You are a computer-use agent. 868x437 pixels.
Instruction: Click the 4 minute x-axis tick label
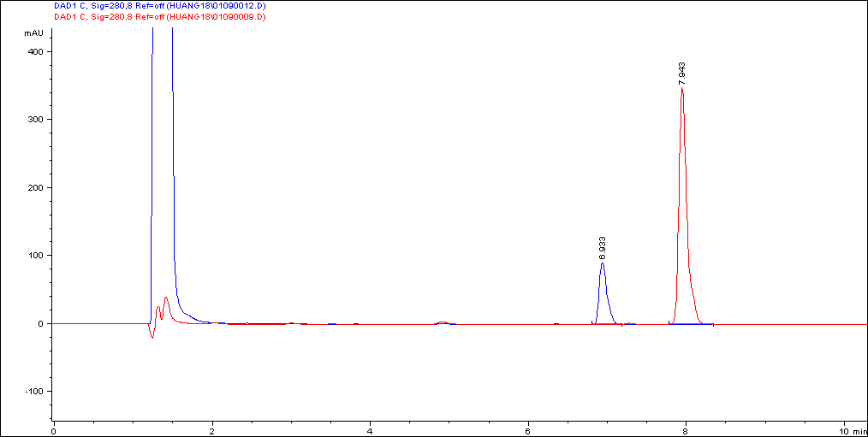coord(370,430)
